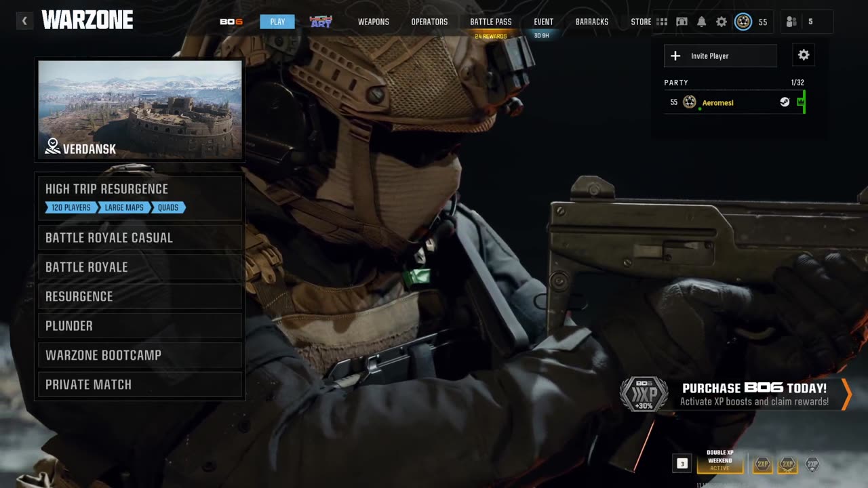Open the STORE tab
Viewport: 868px width, 488px height.
[x=641, y=22]
